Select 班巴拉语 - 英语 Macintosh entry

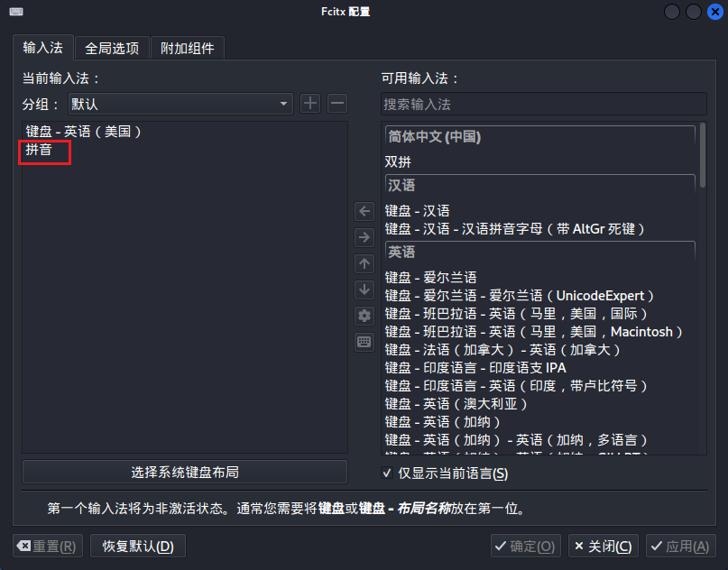[x=540, y=332]
